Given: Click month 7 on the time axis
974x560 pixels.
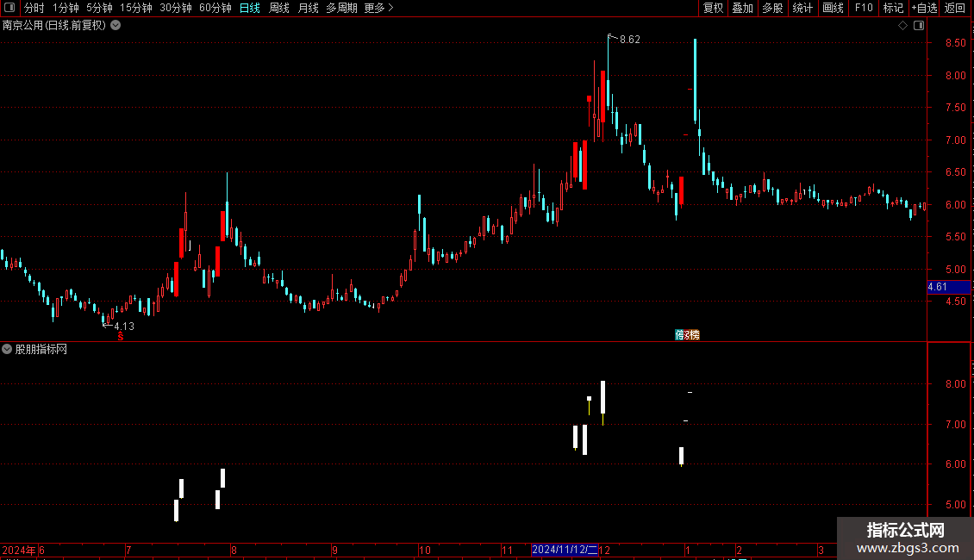Looking at the screenshot, I should click(128, 550).
